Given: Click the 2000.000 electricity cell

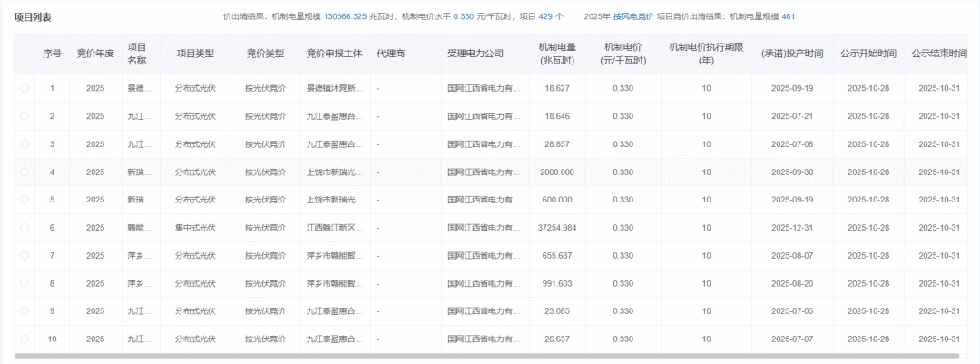Looking at the screenshot, I should pos(557,172).
